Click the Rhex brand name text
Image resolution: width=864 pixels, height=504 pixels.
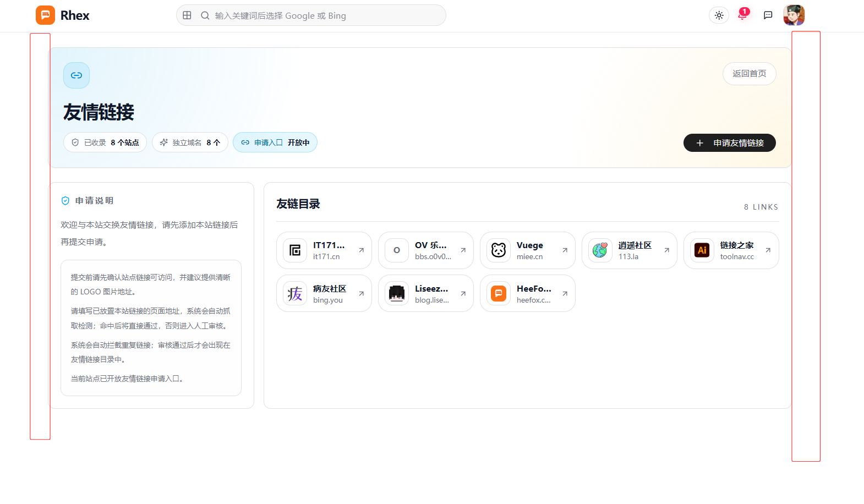pos(75,15)
